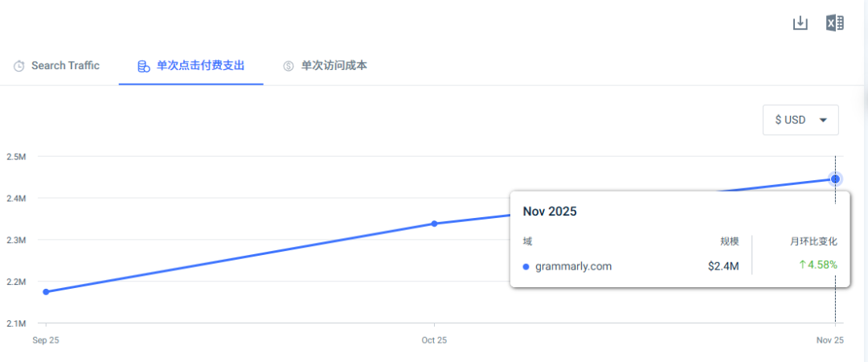Click the coins icon of 单次点击付费支出
Viewport: 868px width, 362px height.
(x=144, y=67)
